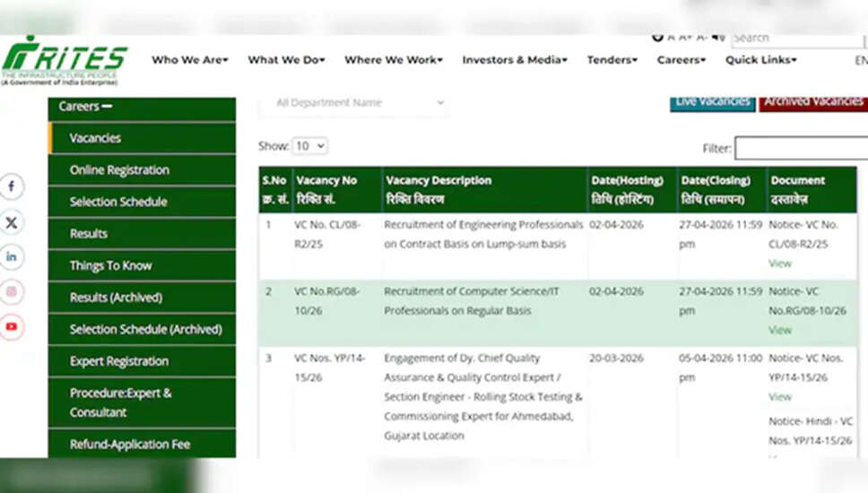The width and height of the screenshot is (868, 493).
Task: Click the LinkedIn social icon
Action: (12, 257)
